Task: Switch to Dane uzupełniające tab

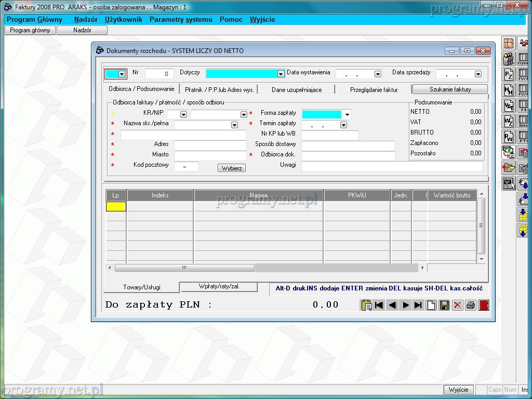Action: (x=297, y=89)
